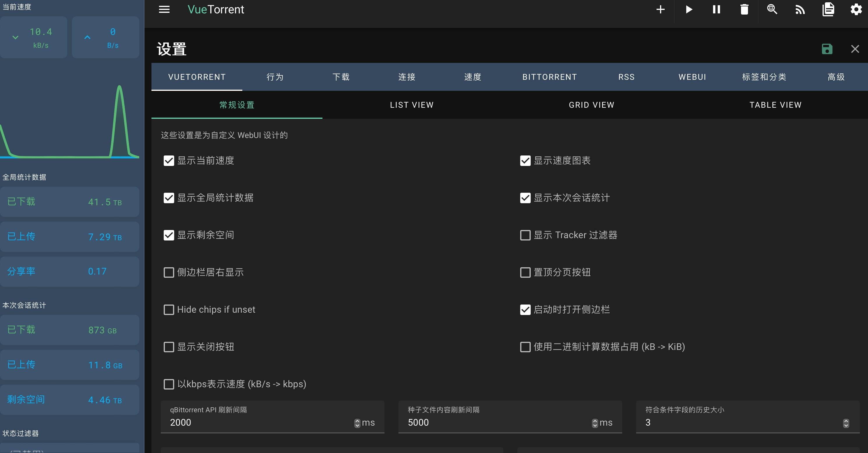Select the VUETORRENT settings tab
Viewport: 868px width, 453px height.
click(x=197, y=77)
